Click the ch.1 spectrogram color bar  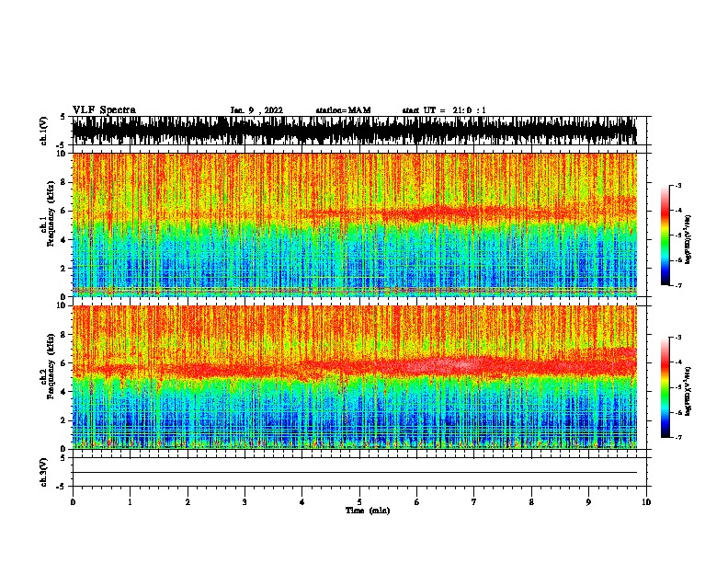(665, 236)
